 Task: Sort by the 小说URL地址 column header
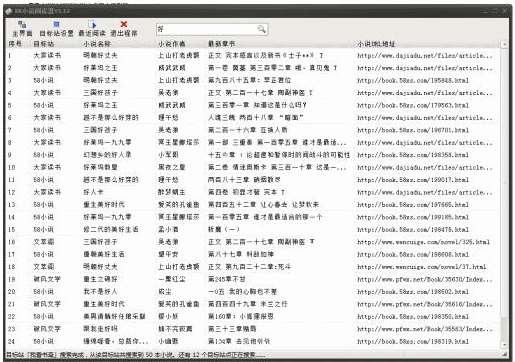pyautogui.click(x=376, y=44)
